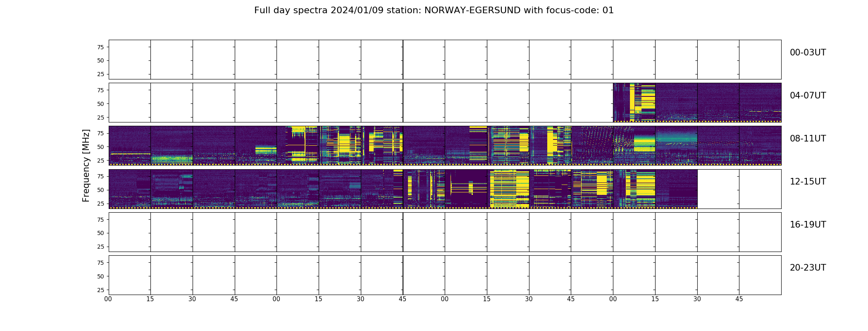Click the '25' tick label of the 04-07UT row
This screenshot has width=868, height=331.
[x=100, y=118]
